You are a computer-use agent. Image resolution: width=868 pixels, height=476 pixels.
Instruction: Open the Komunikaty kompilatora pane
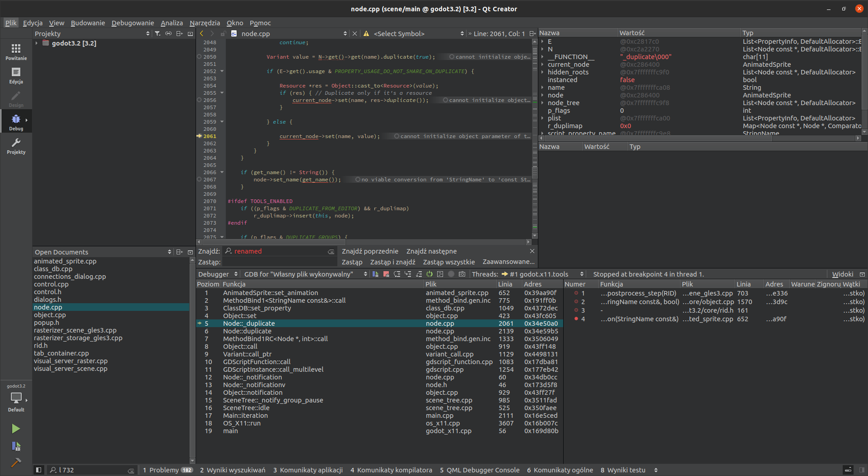[391, 470]
